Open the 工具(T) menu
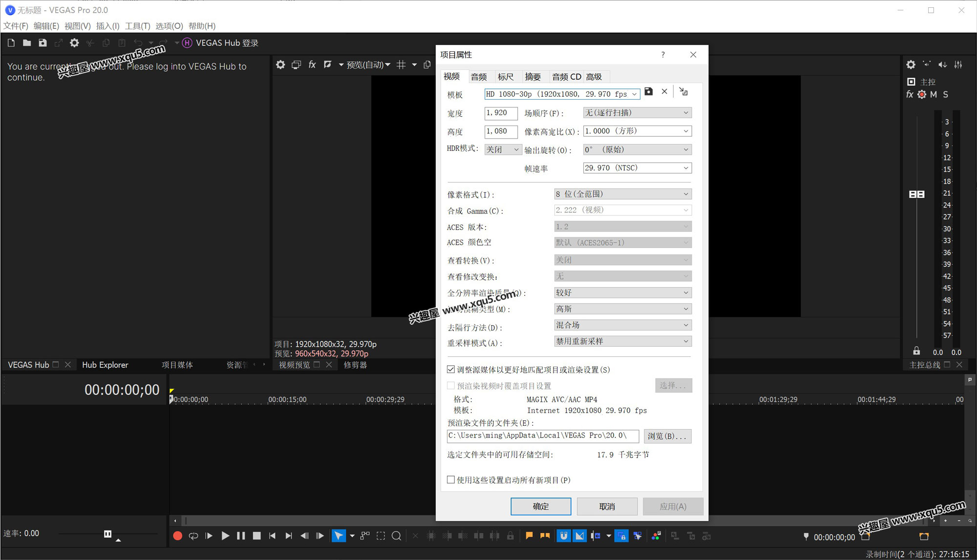Screen dimensions: 977x560 click(x=137, y=26)
